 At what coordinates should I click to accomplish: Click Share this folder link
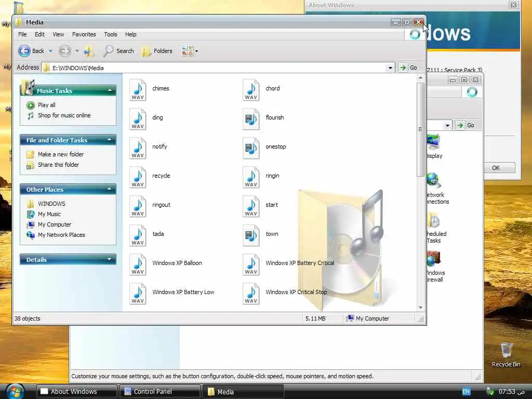coord(58,165)
